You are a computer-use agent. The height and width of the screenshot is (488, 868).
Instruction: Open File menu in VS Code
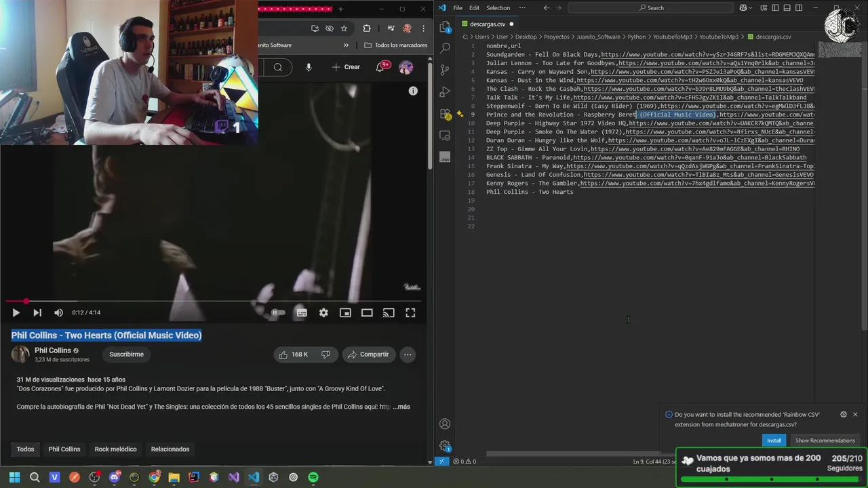coord(458,8)
